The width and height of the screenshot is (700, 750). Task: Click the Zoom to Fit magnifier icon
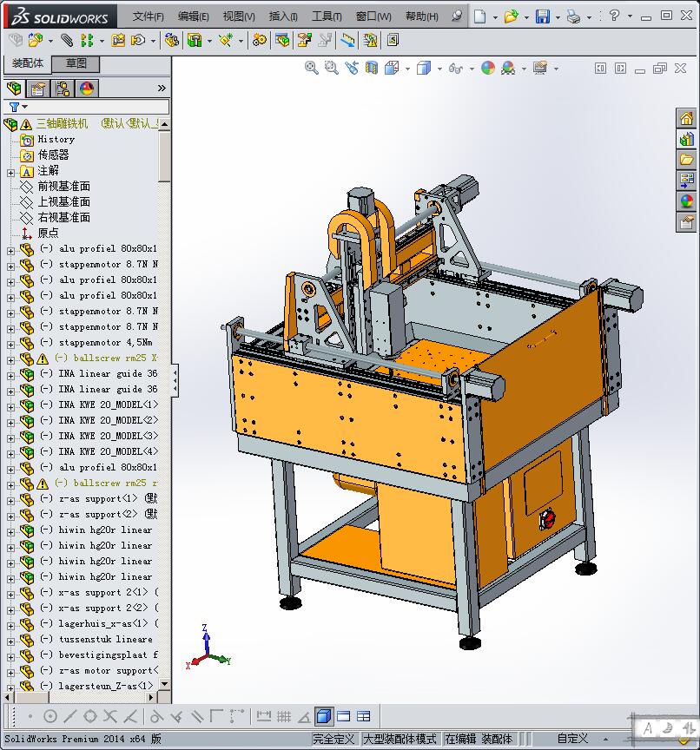312,68
